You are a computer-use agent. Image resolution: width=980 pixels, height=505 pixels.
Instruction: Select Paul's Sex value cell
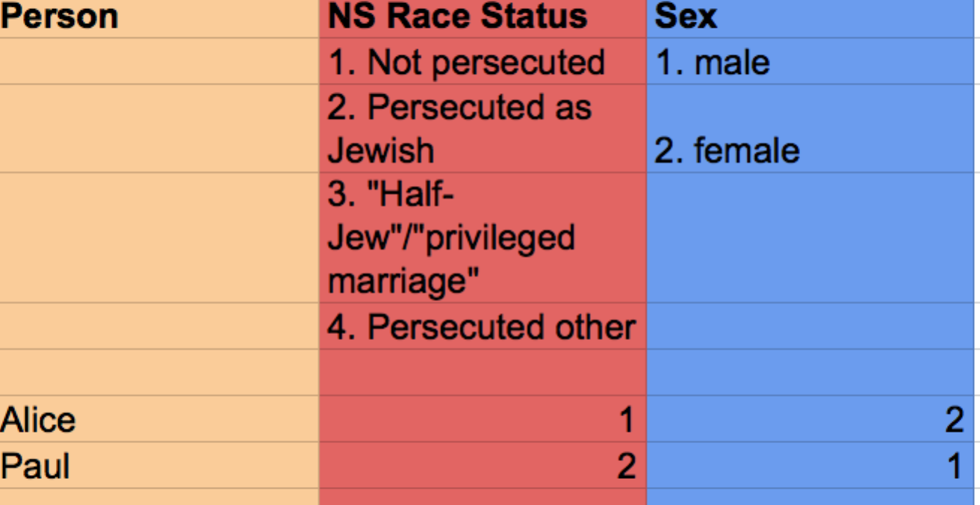tap(813, 465)
